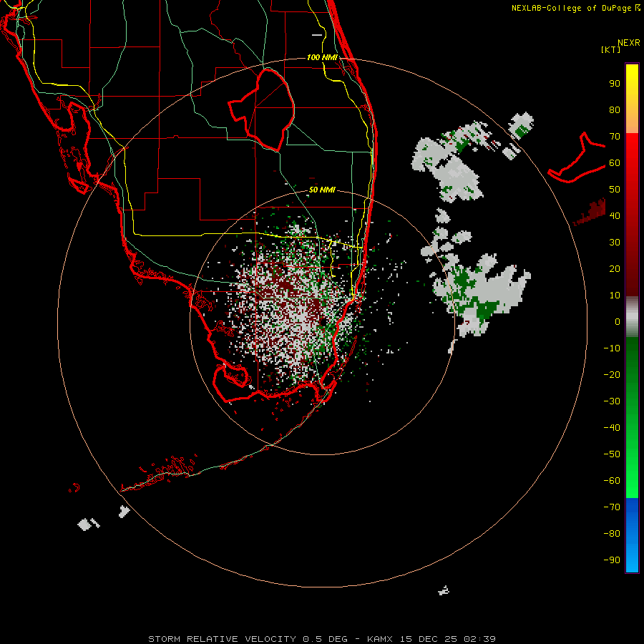Click the KAMX 15 DEC 25 02:39 timestamp
This screenshot has height=644, width=644.
point(431,639)
